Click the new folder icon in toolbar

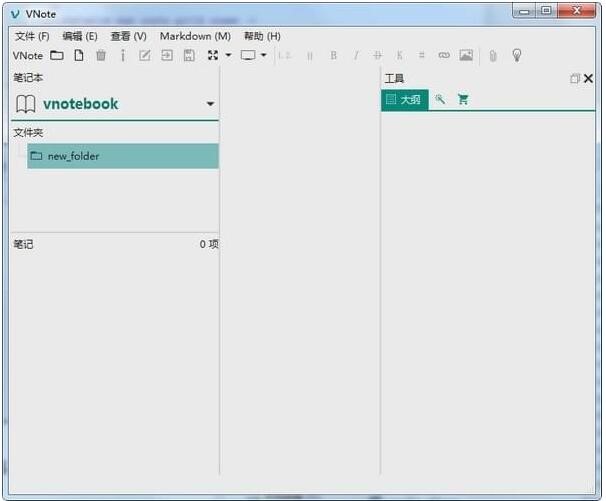point(57,56)
